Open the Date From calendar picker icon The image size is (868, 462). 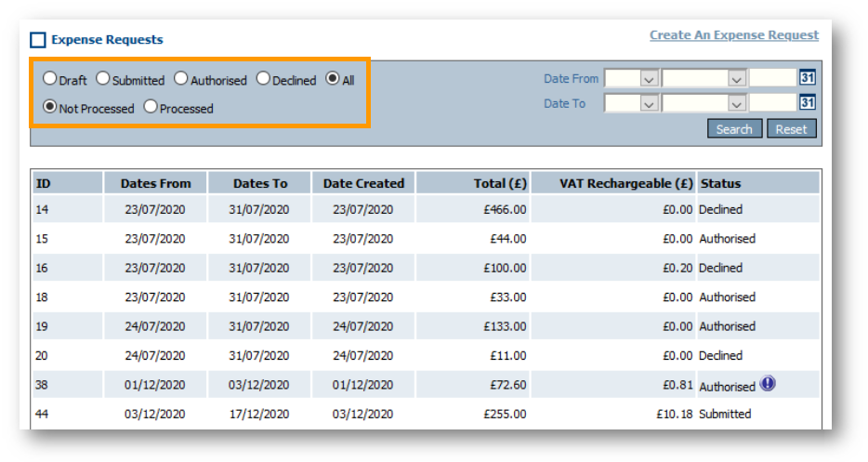pyautogui.click(x=807, y=77)
